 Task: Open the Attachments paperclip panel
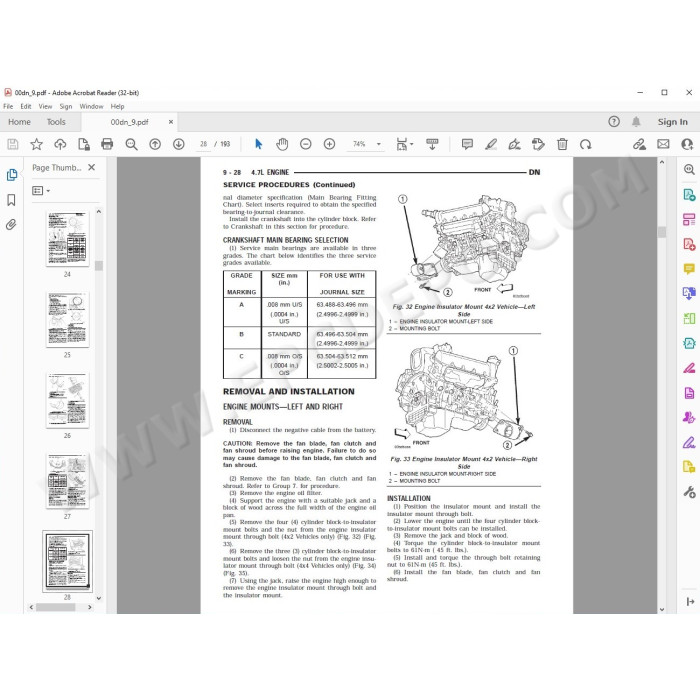[x=11, y=225]
